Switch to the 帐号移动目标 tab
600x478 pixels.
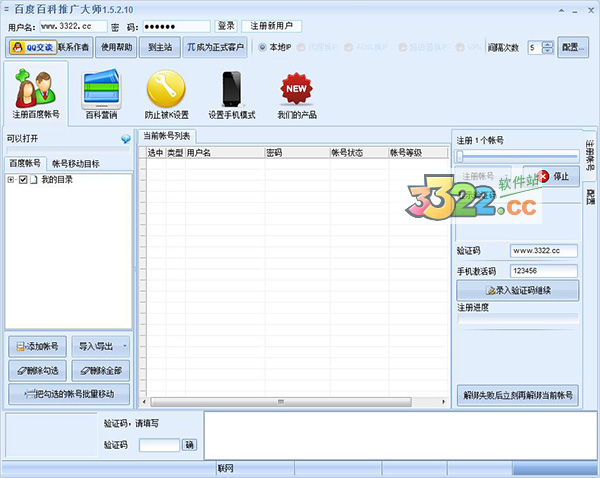tap(76, 164)
